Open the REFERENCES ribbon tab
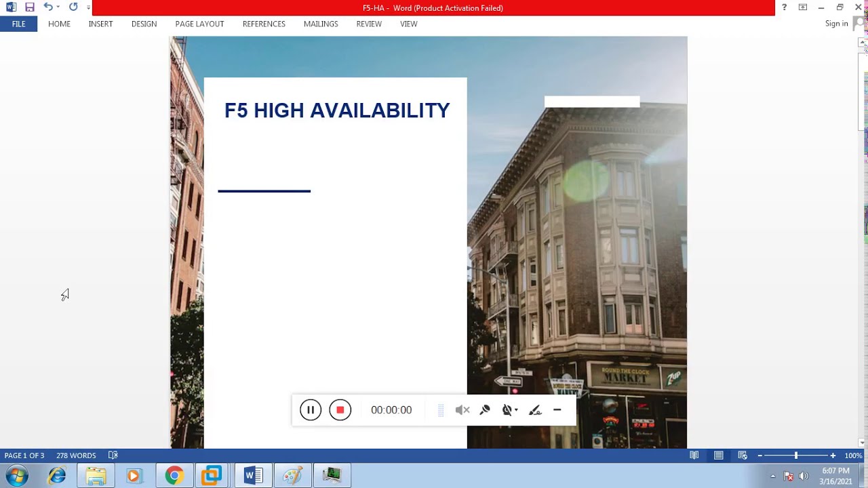Screen dimensions: 868x488 coord(264,24)
